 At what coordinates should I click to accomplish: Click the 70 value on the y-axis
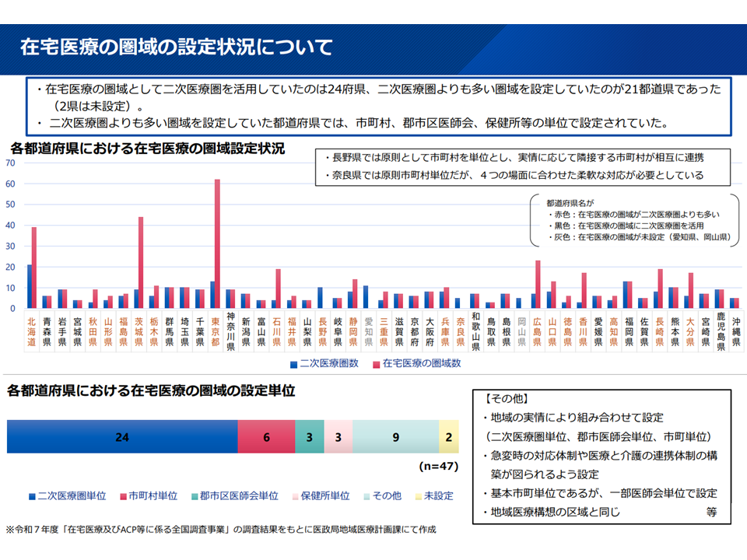(x=10, y=163)
